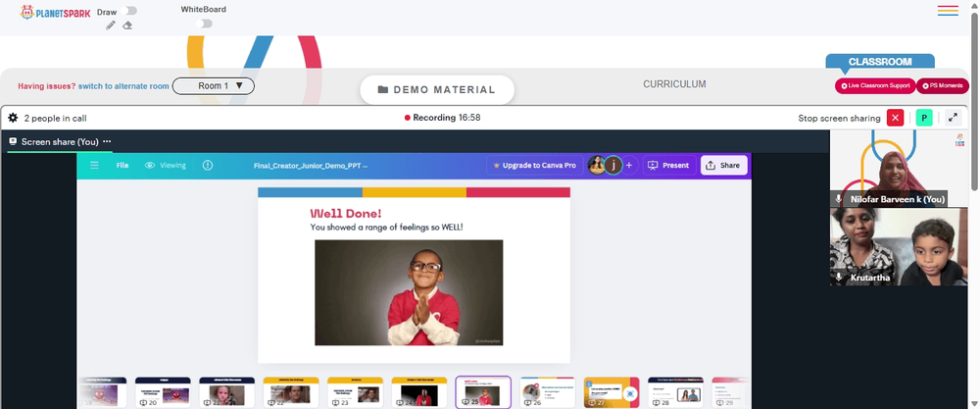Screen dimensions: 980x409
Task: Click the red stop screen sharing button
Action: [895, 118]
